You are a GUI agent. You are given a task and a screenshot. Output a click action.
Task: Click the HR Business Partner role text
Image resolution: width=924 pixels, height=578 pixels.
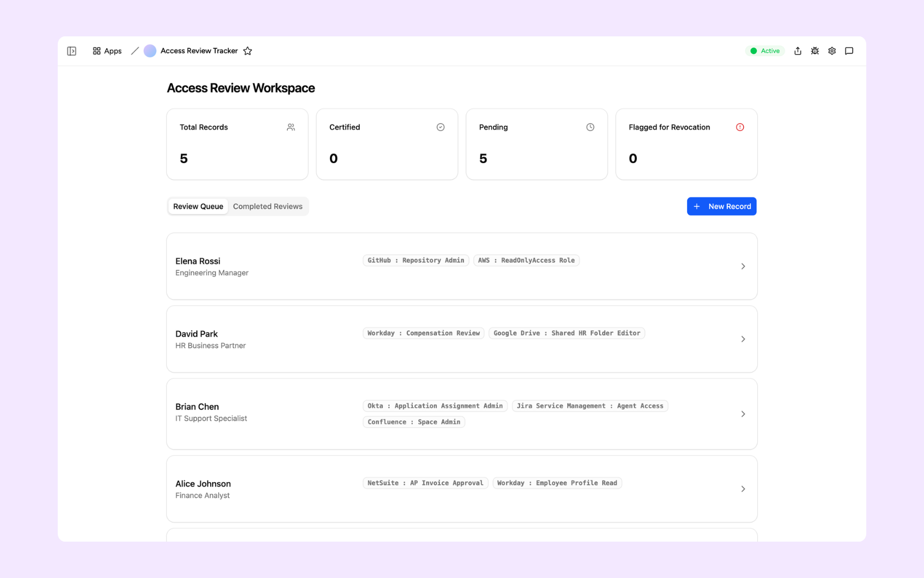pyautogui.click(x=211, y=346)
